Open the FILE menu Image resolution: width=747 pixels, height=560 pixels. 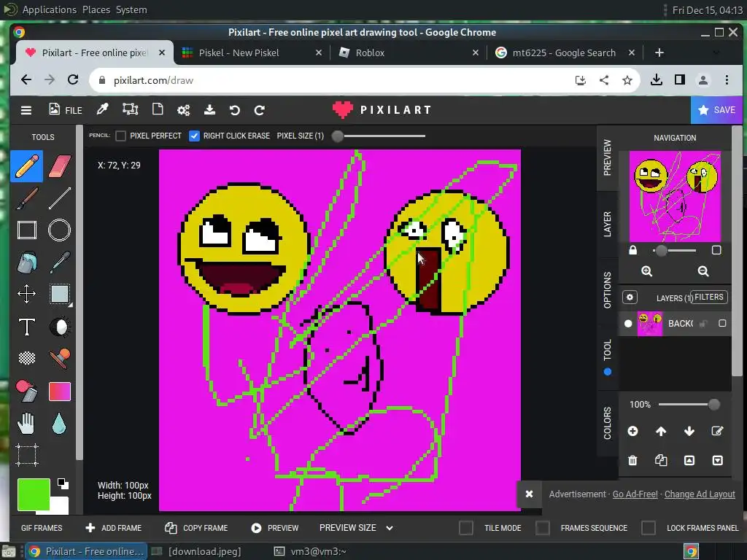click(x=65, y=110)
